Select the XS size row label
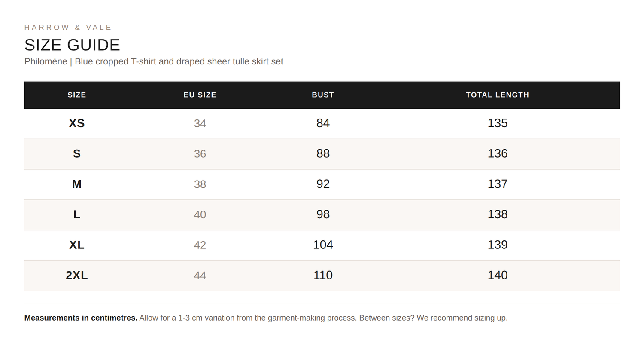Screen dimensions: 644x343 (x=77, y=123)
